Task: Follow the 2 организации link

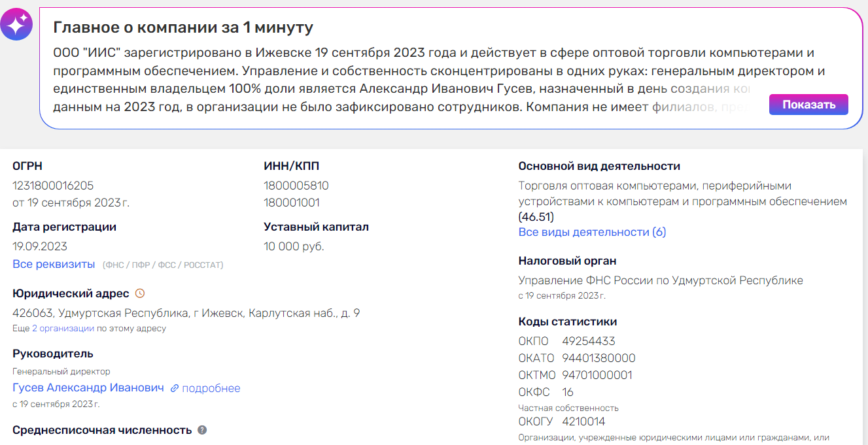Action: pyautogui.click(x=63, y=329)
